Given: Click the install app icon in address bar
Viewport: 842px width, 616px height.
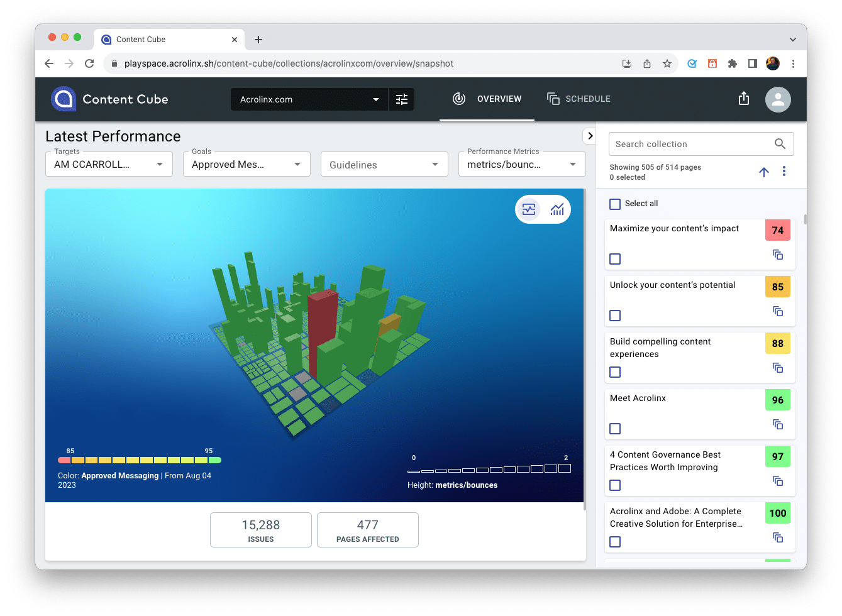Looking at the screenshot, I should 627,63.
